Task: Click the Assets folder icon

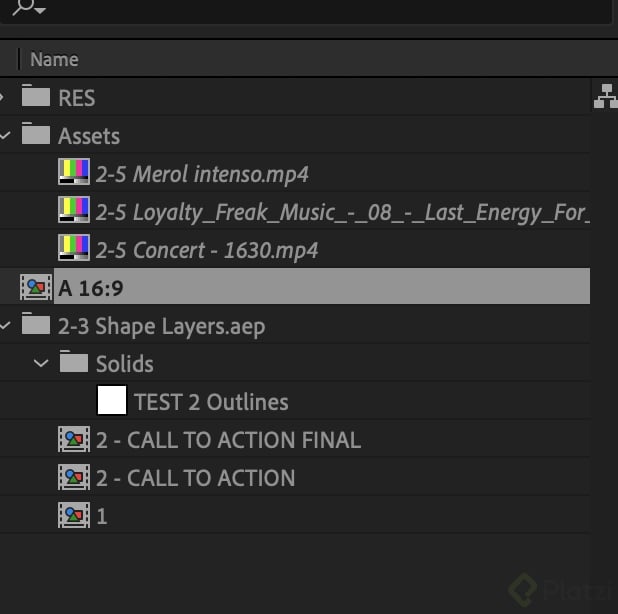Action: (x=36, y=135)
